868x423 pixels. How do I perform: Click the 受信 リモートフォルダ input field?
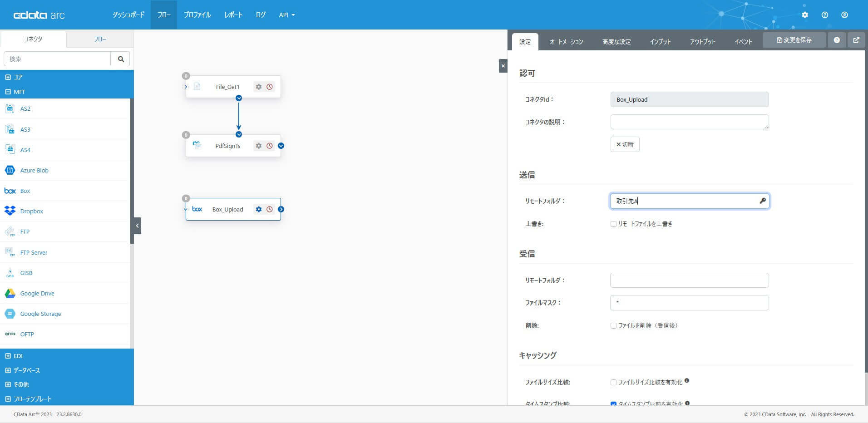coord(690,280)
